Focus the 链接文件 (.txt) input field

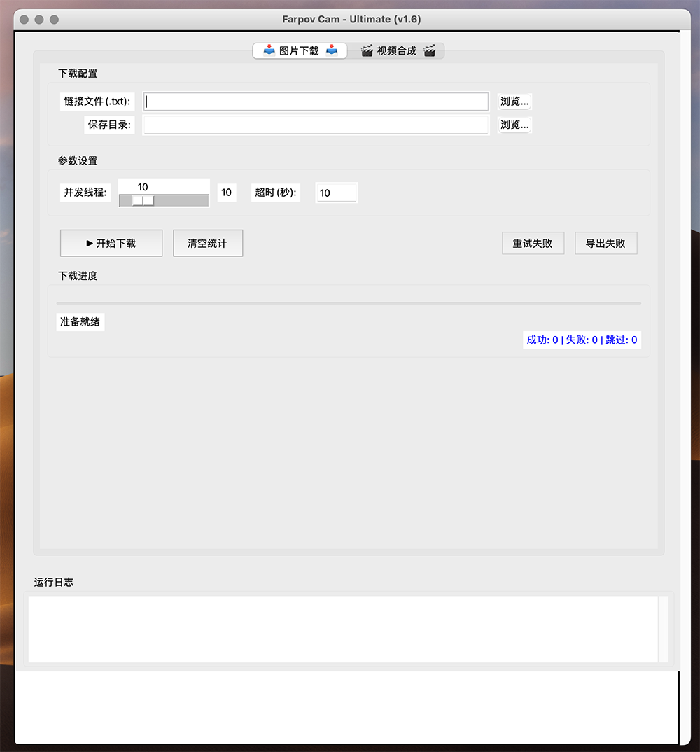pyautogui.click(x=316, y=102)
